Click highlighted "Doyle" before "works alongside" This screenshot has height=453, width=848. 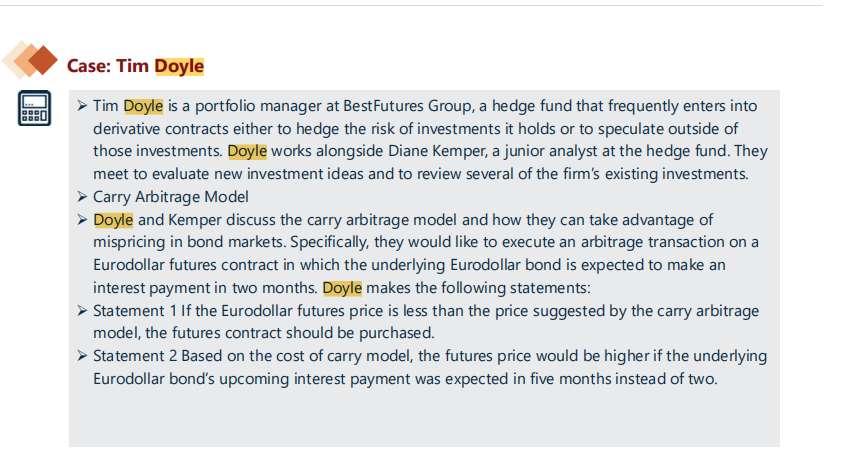click(x=247, y=152)
